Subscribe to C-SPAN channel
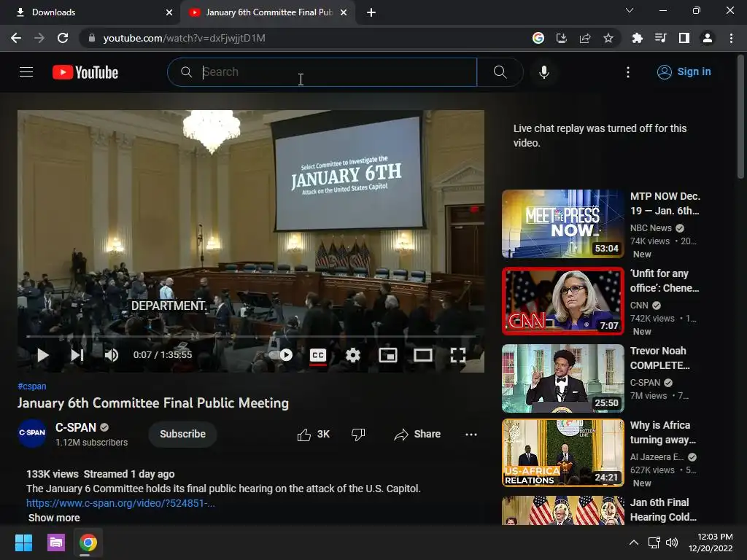 [182, 435]
